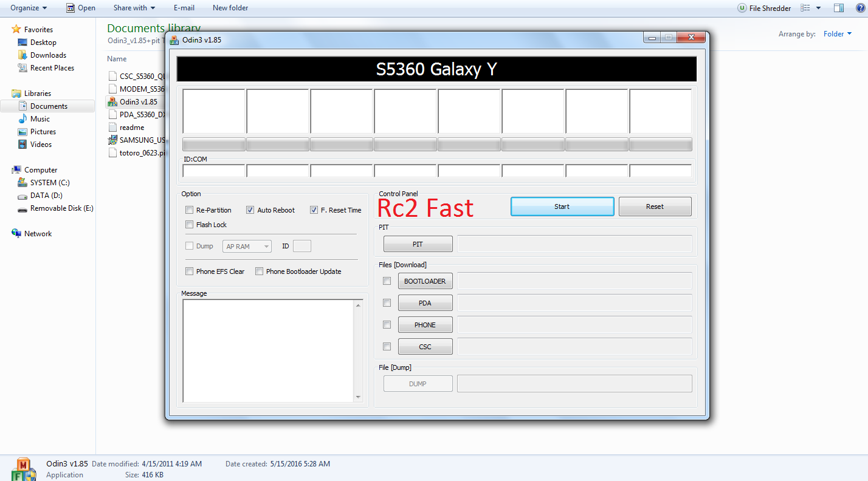The width and height of the screenshot is (868, 481).
Task: Click the PHONE file button
Action: [x=425, y=325]
